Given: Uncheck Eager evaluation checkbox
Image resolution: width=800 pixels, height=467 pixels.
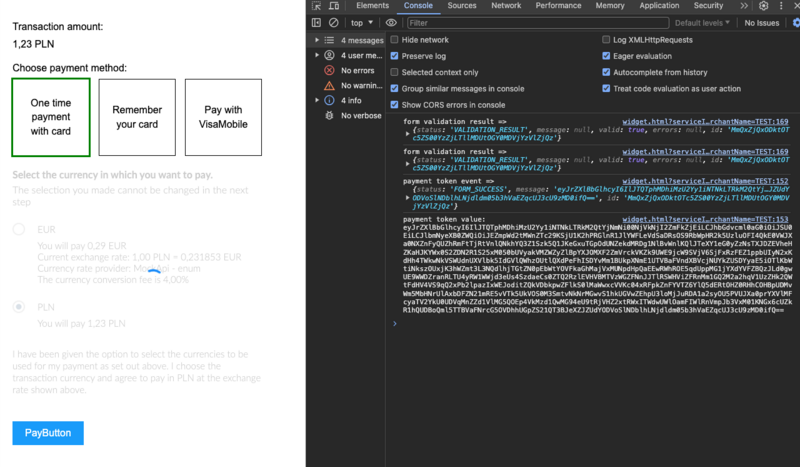Looking at the screenshot, I should 606,56.
